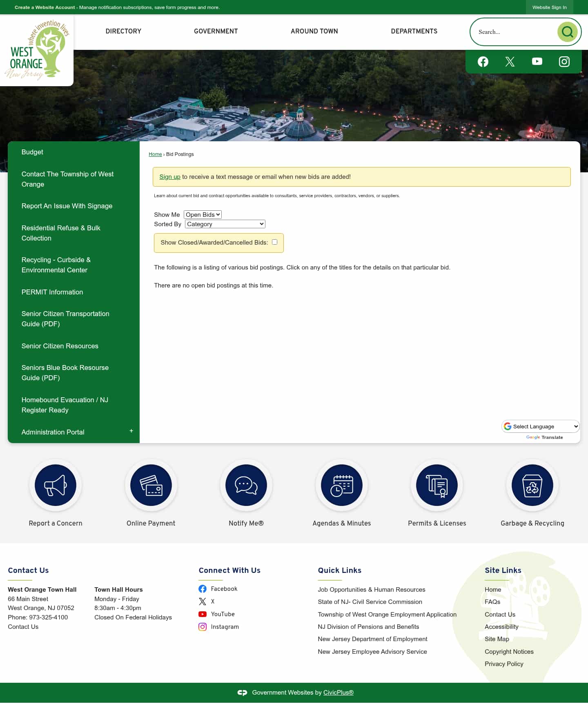The image size is (588, 704).
Task: Select Budget in the side menu
Action: pos(73,152)
